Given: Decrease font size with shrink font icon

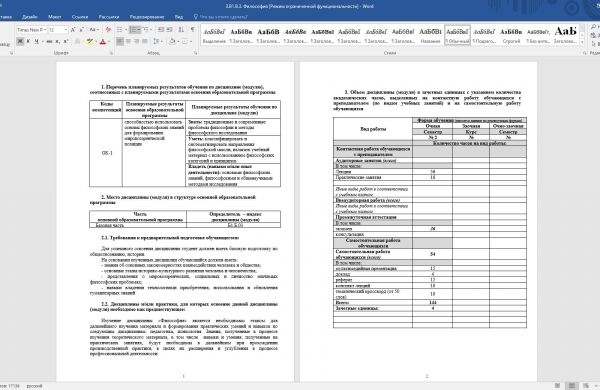Looking at the screenshot, I should tap(81, 29).
